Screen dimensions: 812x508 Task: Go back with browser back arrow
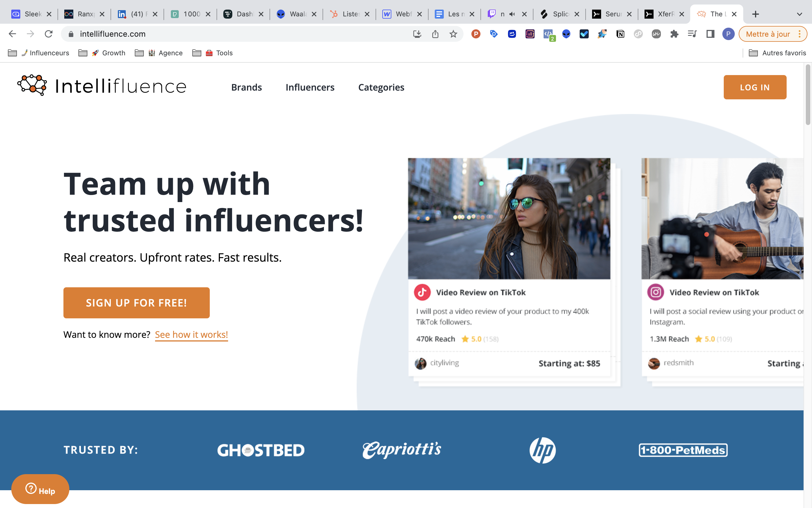point(12,34)
